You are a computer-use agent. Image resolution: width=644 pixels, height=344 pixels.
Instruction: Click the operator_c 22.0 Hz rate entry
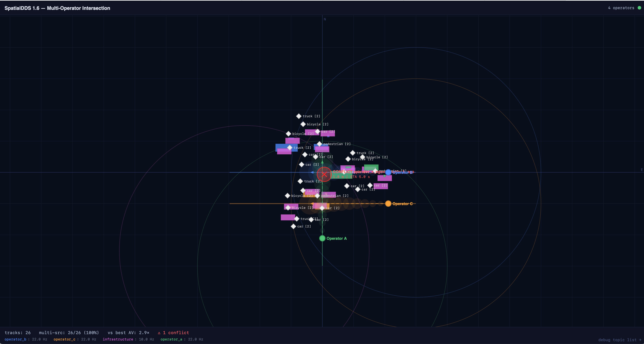(75, 339)
